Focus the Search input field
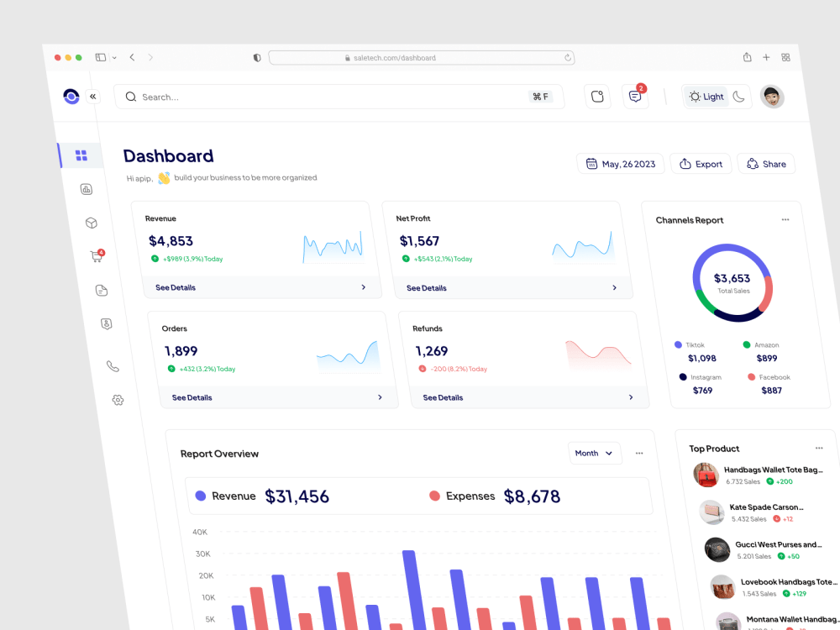Image resolution: width=840 pixels, height=630 pixels. click(x=339, y=97)
